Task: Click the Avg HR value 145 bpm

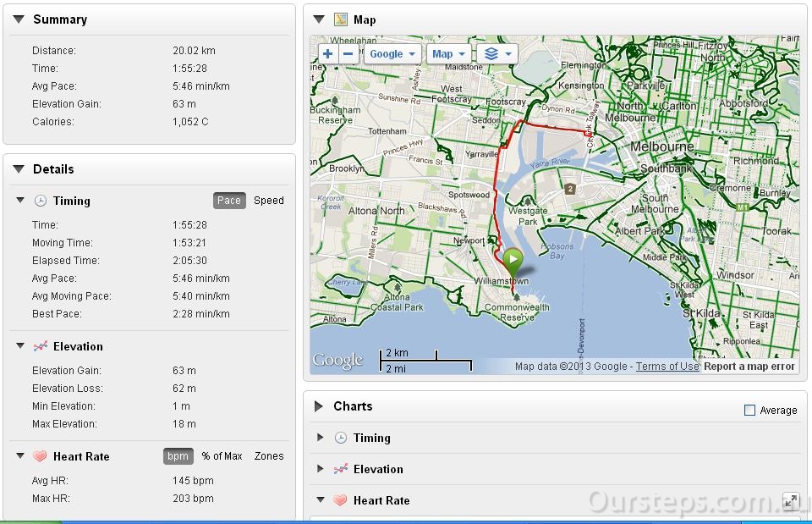Action: pos(193,481)
